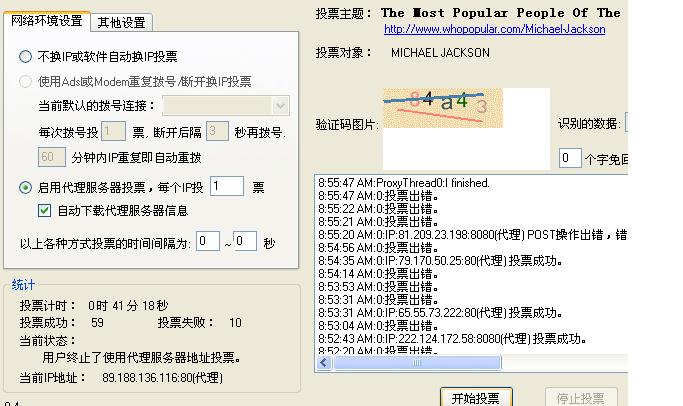Click the 每个IP投 votes count field
Image resolution: width=683 pixels, height=406 pixels.
tap(226, 186)
